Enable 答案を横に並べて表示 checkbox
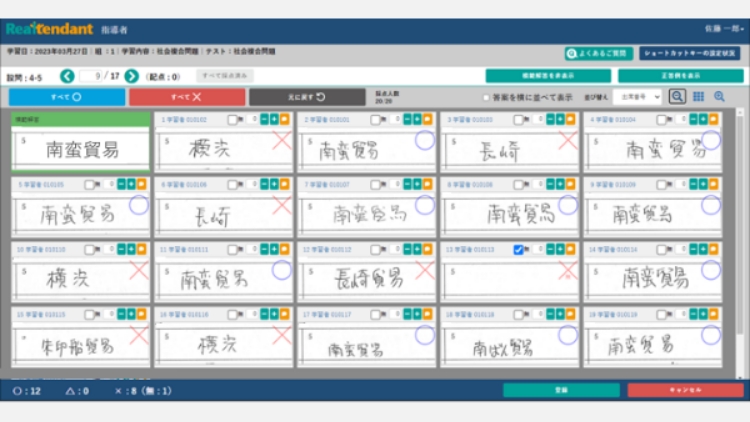Viewport: 750px width, 422px height. coord(486,98)
